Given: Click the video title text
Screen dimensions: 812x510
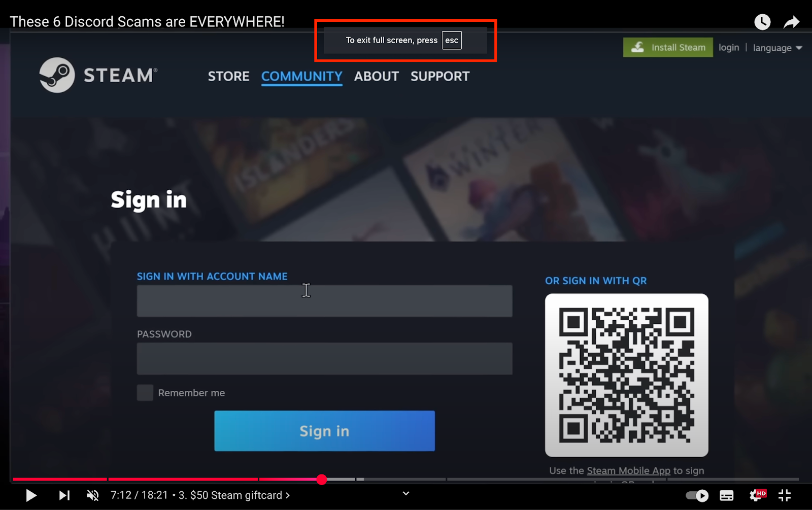Looking at the screenshot, I should click(147, 22).
